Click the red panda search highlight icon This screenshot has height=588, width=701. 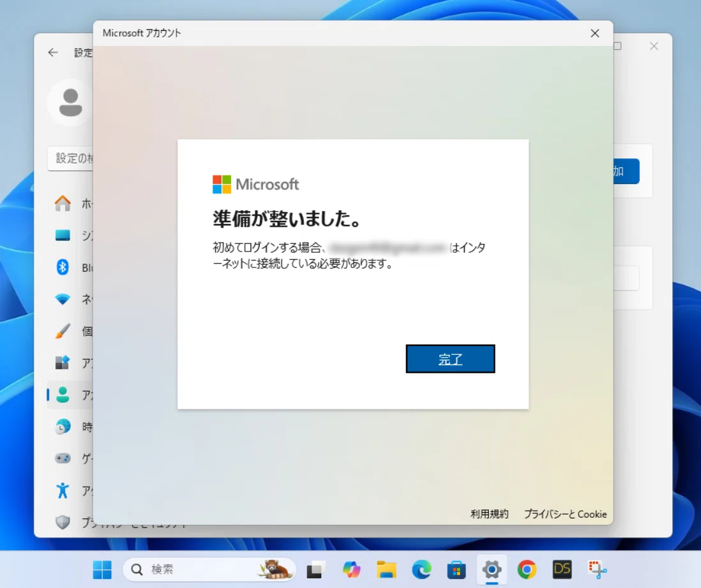275,569
